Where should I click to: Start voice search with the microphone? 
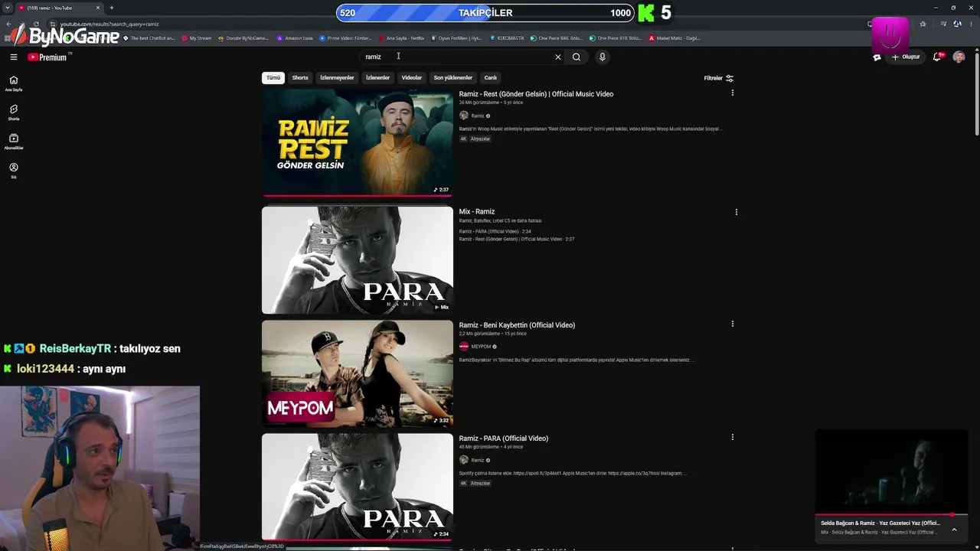[603, 57]
